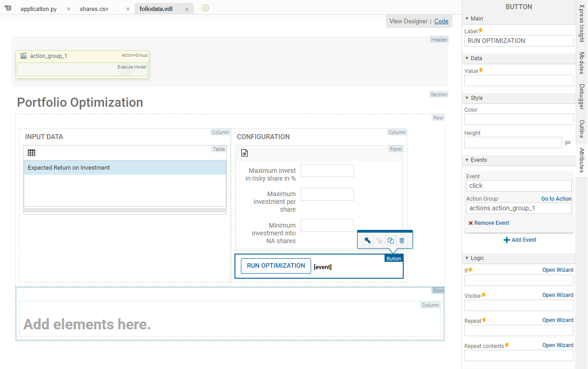The width and height of the screenshot is (588, 369).
Task: Click the table grid icon in Input Data
Action: (x=31, y=153)
